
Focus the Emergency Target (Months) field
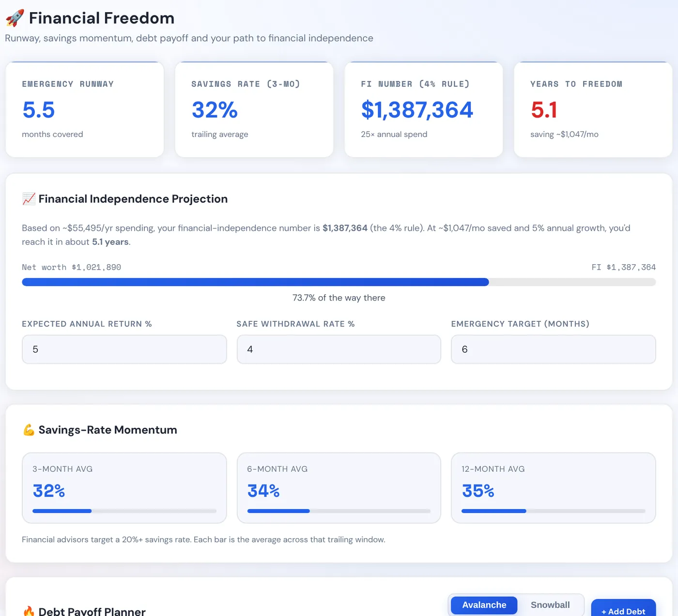pos(554,349)
